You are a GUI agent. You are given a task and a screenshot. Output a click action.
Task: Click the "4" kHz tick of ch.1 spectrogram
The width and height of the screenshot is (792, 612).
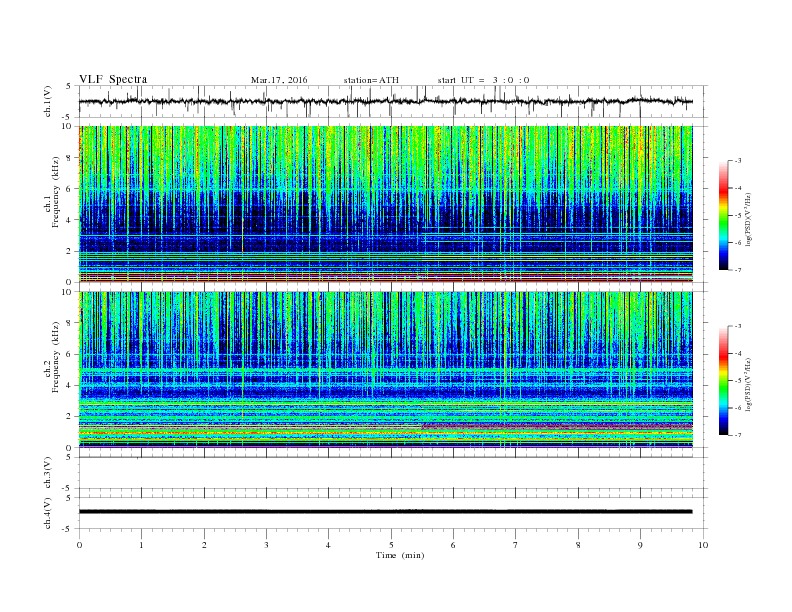pyautogui.click(x=69, y=220)
